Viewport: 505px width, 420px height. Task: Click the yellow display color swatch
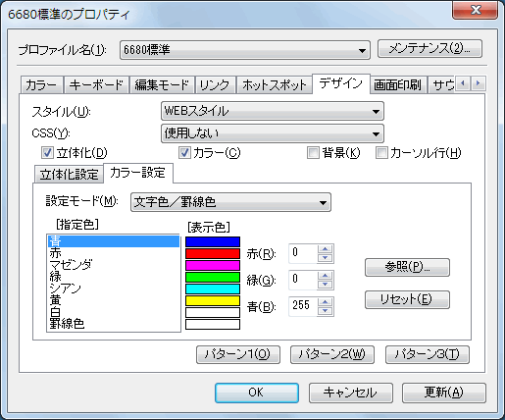213,300
